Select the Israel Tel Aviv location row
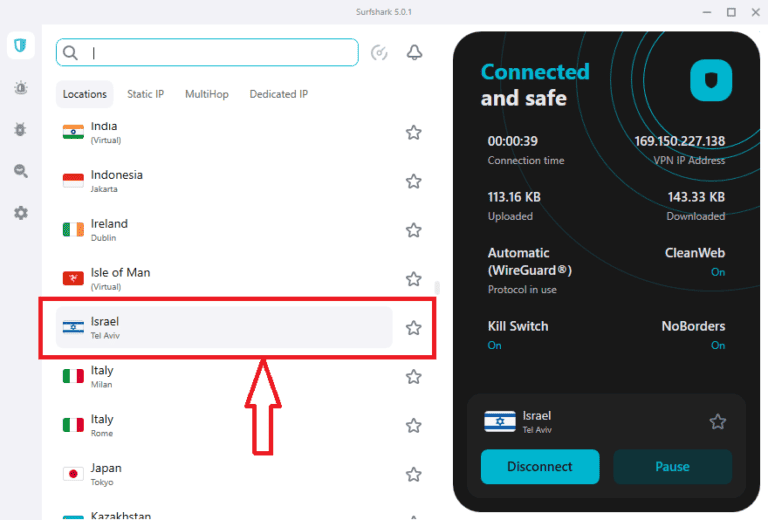This screenshot has width=768, height=520. click(224, 328)
